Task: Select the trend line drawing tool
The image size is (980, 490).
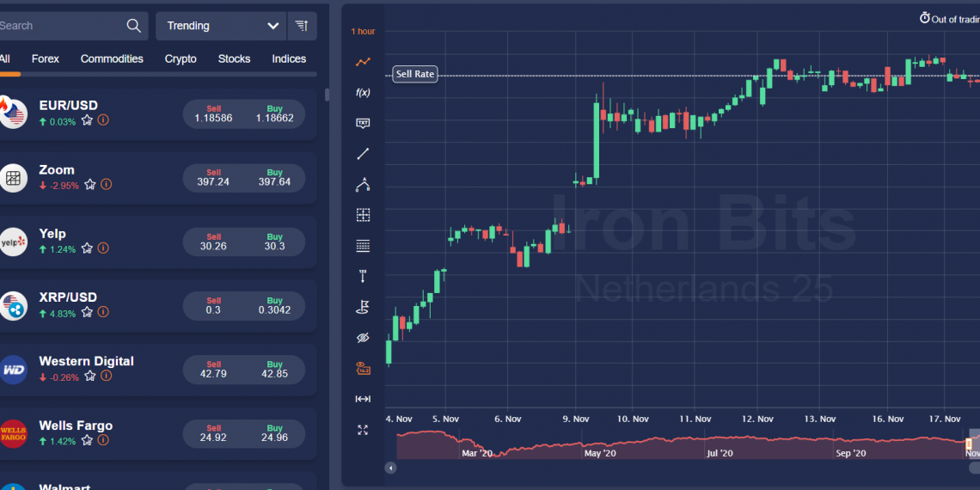Action: (x=363, y=154)
